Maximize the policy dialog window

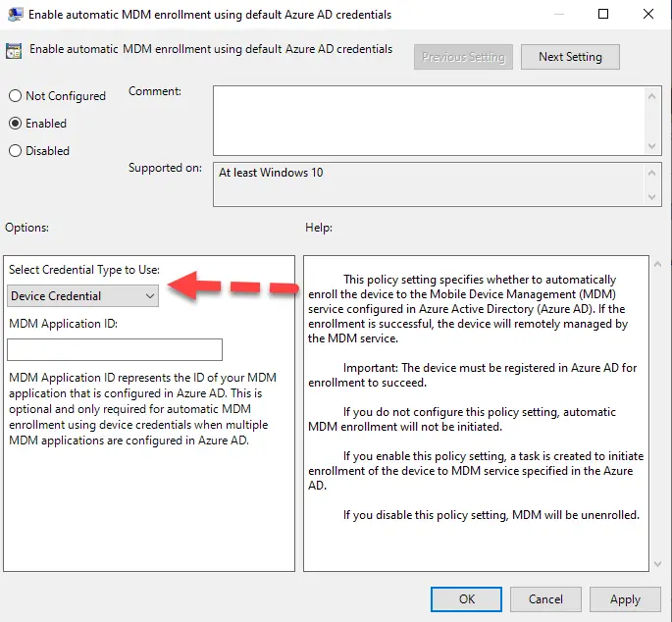603,14
